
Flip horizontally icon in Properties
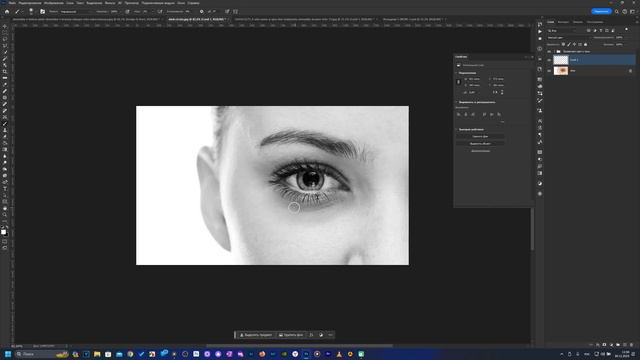(x=496, y=92)
